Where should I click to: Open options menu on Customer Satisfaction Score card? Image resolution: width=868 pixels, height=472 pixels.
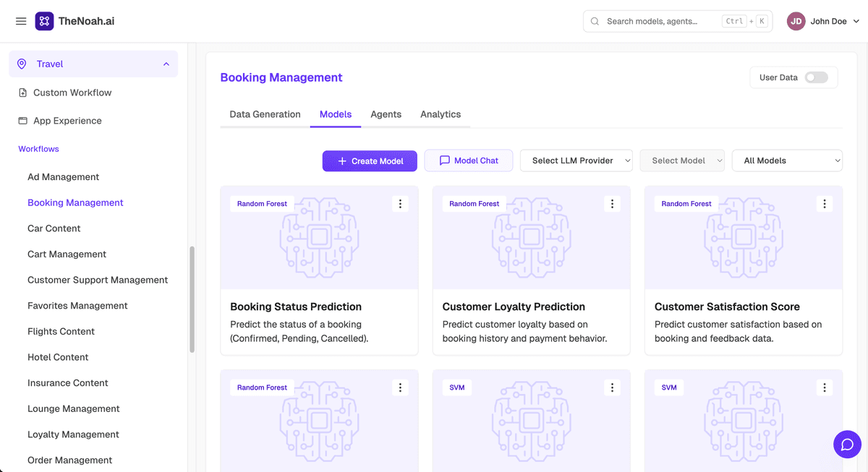pyautogui.click(x=825, y=204)
